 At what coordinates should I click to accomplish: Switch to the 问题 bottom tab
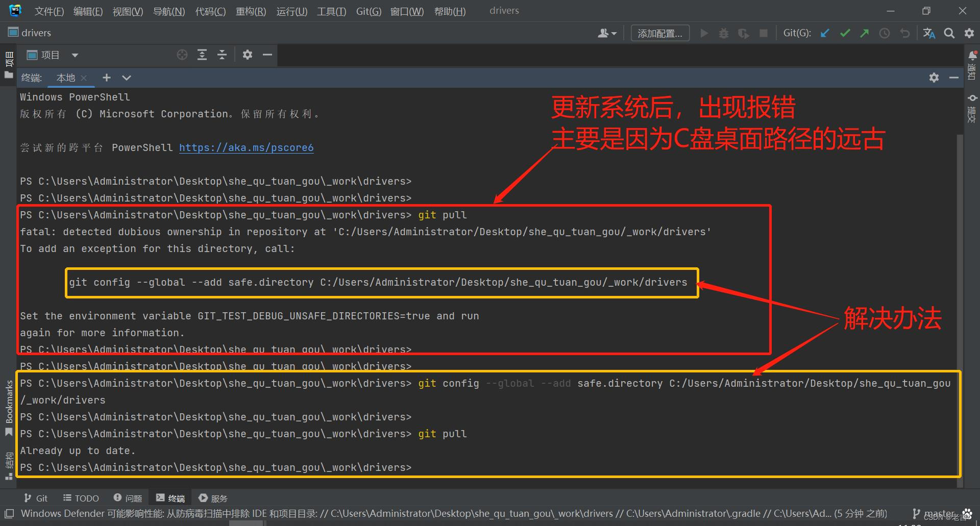click(128, 498)
